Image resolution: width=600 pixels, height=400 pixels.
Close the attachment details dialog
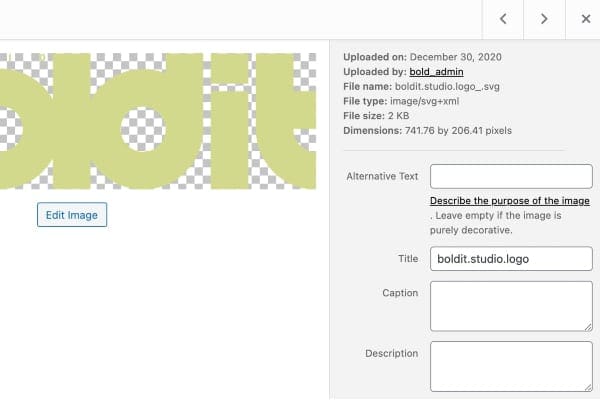[x=585, y=19]
